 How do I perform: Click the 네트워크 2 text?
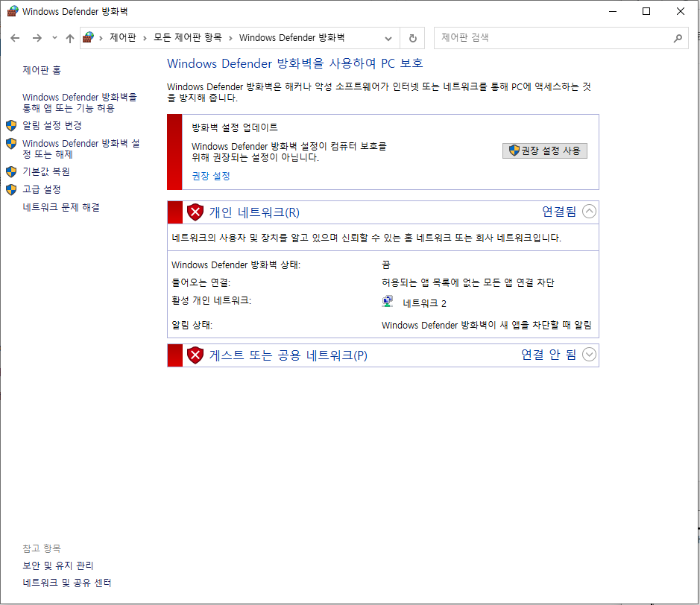(x=425, y=303)
